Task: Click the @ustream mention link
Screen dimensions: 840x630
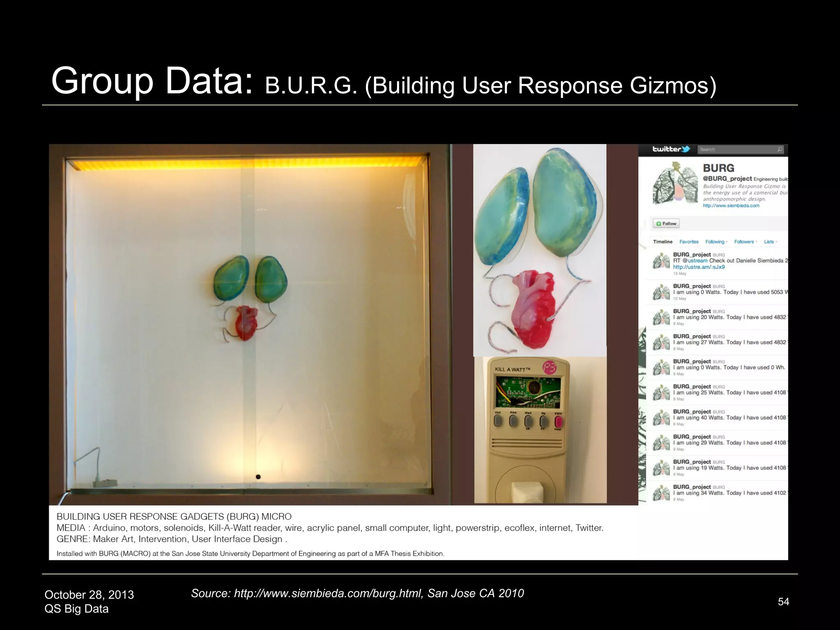Action: point(695,261)
